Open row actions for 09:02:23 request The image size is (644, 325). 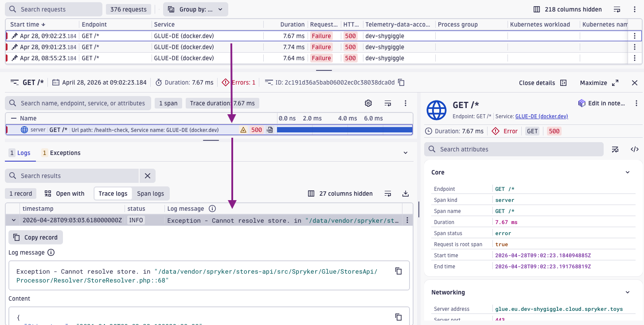tap(635, 36)
